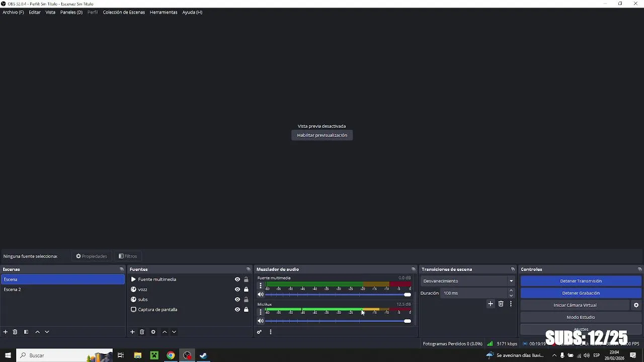This screenshot has height=362, width=644.
Task: Remove selected source with Fuentes trash icon
Action: [x=142, y=332]
